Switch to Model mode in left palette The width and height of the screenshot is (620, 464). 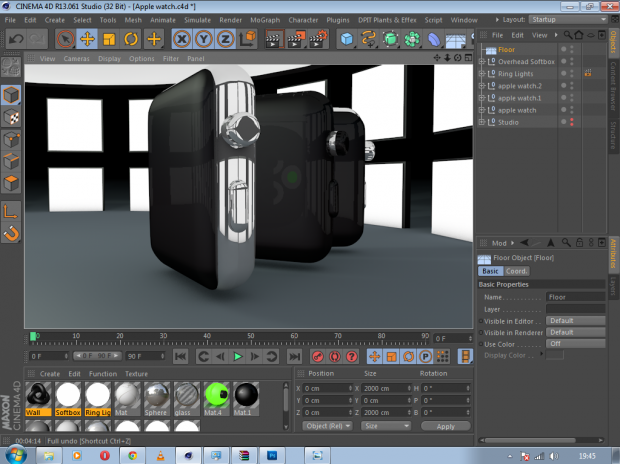coord(11,95)
